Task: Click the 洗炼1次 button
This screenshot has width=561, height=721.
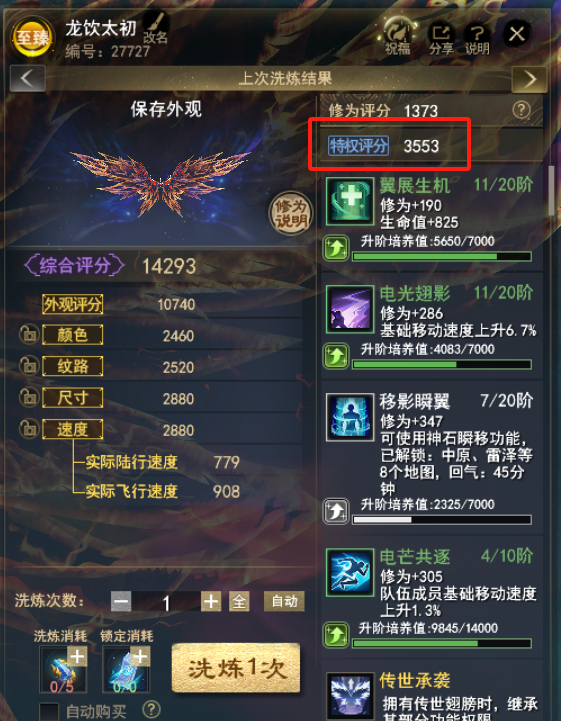Action: pyautogui.click(x=236, y=668)
